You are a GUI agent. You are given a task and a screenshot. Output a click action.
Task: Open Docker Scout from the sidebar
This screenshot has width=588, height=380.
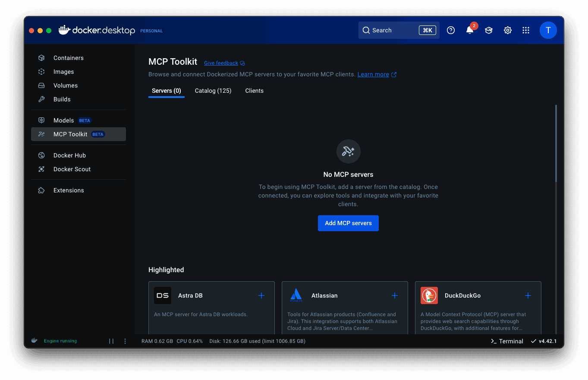click(72, 169)
